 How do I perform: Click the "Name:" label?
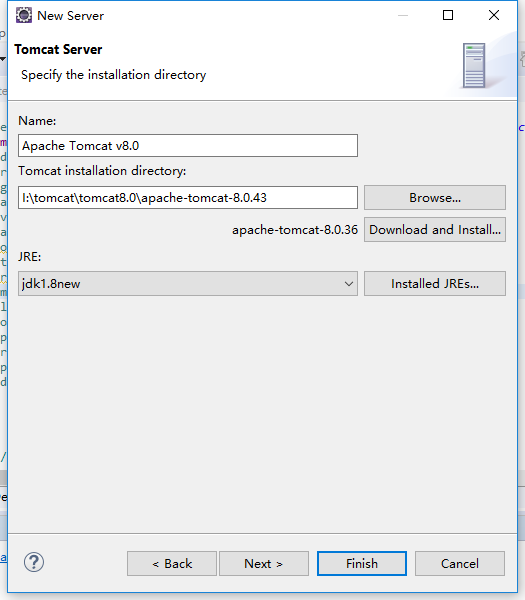[37, 121]
